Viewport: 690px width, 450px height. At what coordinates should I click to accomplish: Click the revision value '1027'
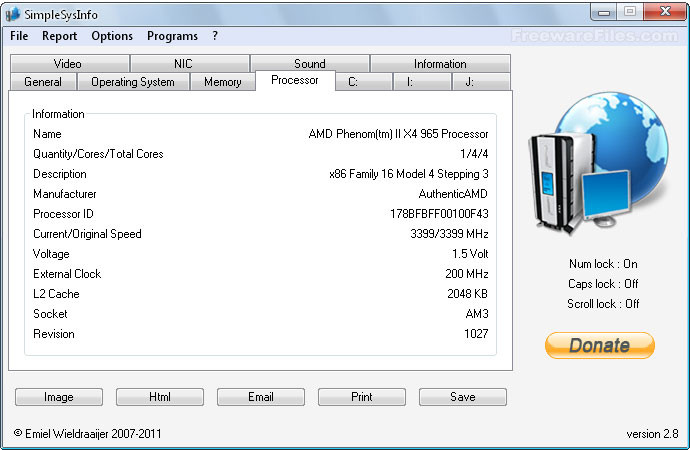[x=476, y=334]
